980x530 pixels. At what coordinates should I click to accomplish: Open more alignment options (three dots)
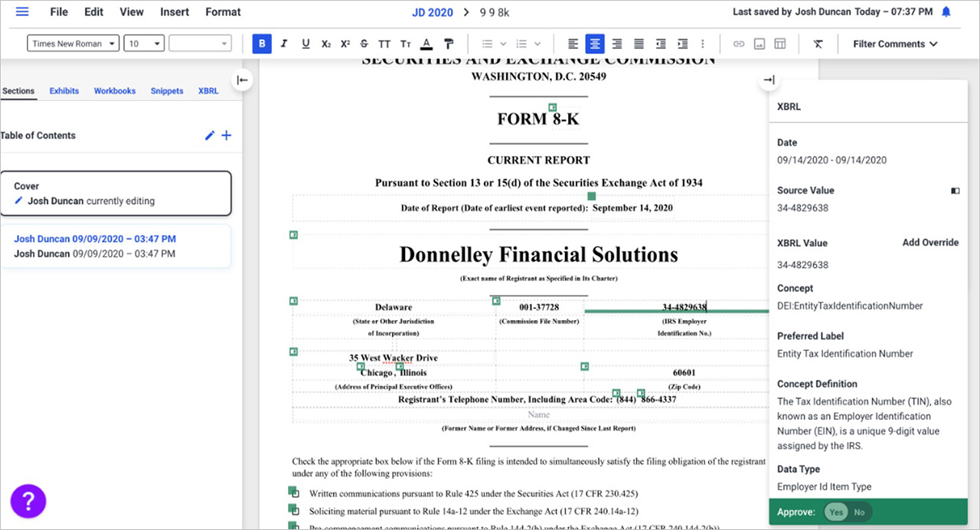coord(703,44)
